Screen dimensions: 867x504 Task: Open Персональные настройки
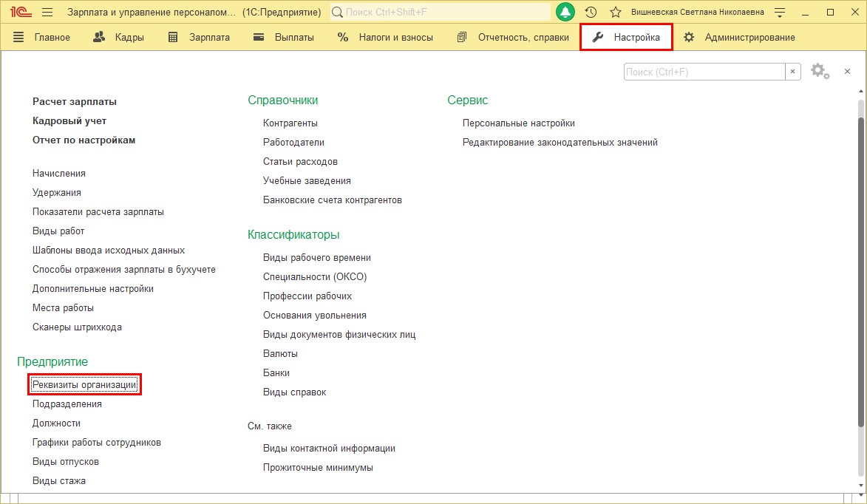click(519, 123)
